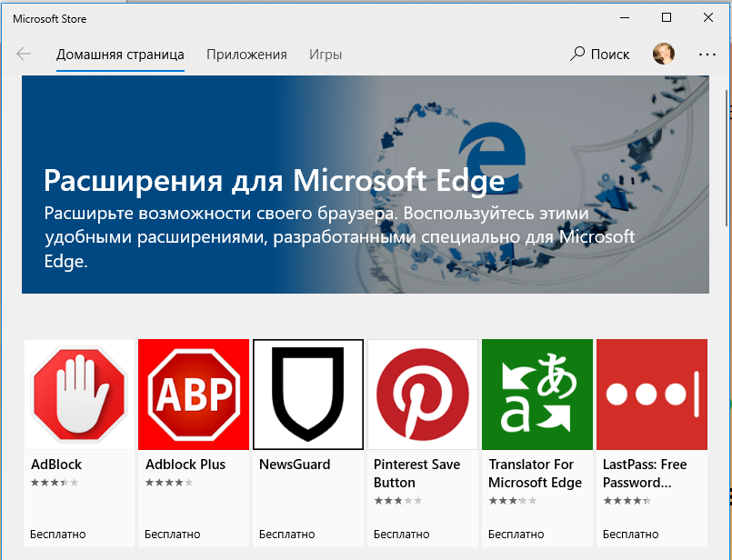732x560 pixels.
Task: Open the Pinterest Save Button title
Action: tap(416, 474)
